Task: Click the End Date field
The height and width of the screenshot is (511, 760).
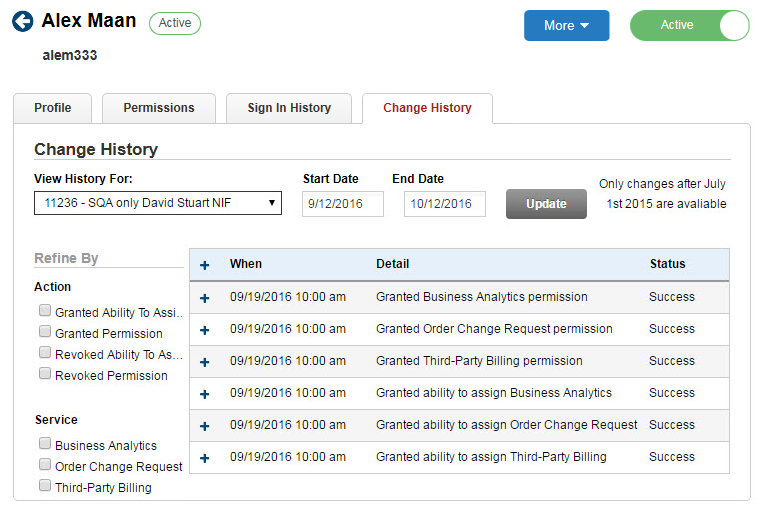Action: 444,204
